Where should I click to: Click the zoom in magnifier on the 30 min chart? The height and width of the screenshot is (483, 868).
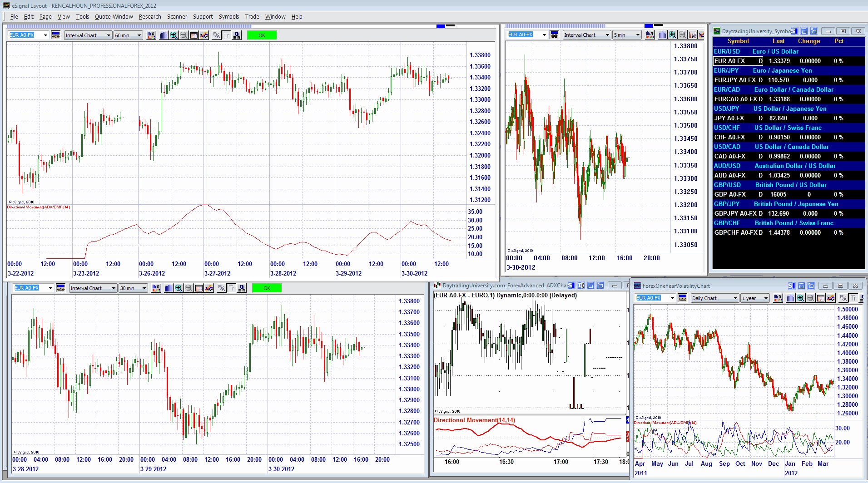tap(179, 288)
